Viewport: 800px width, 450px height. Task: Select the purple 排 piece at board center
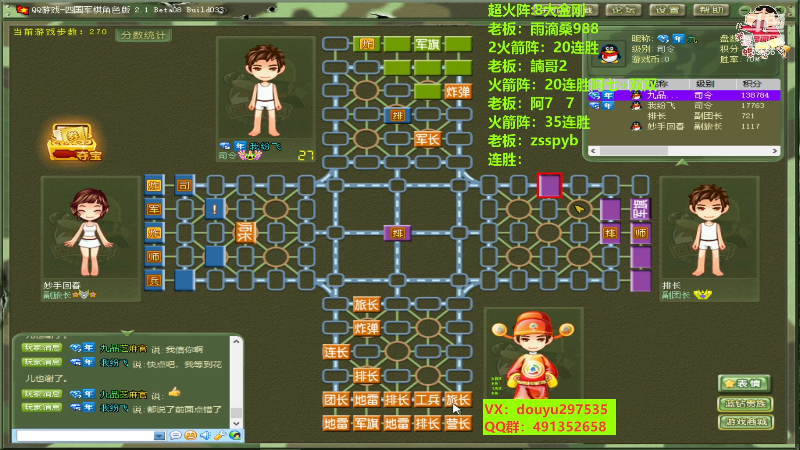point(397,233)
